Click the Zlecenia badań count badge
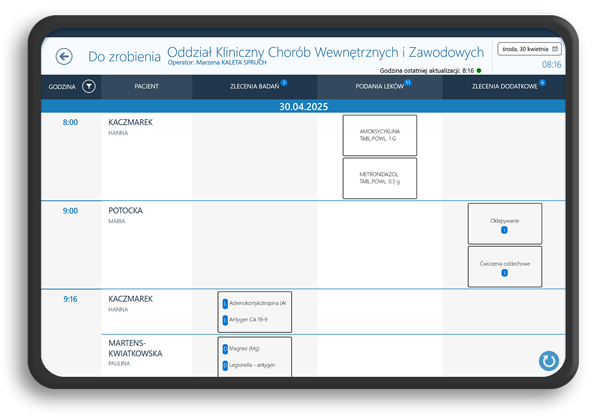 (x=284, y=82)
